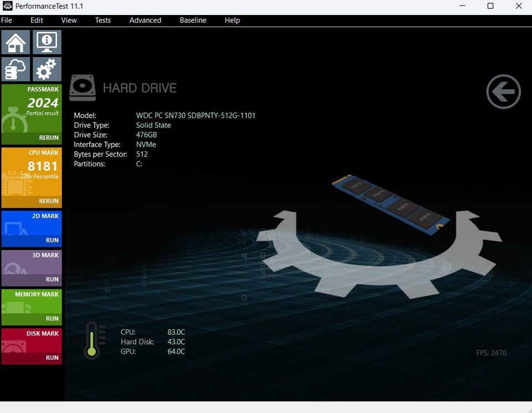Click the Interface Type value NVMe

pyautogui.click(x=146, y=145)
